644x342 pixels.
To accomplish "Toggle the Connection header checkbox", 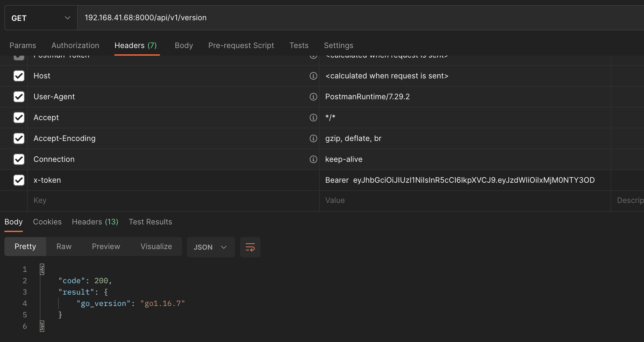I will click(x=19, y=159).
